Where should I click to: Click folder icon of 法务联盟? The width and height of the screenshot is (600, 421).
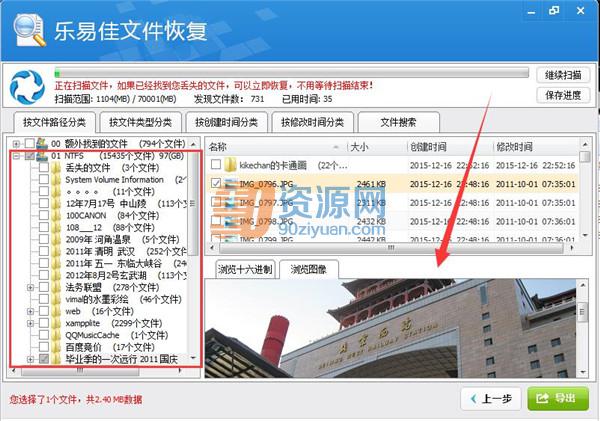(x=56, y=287)
